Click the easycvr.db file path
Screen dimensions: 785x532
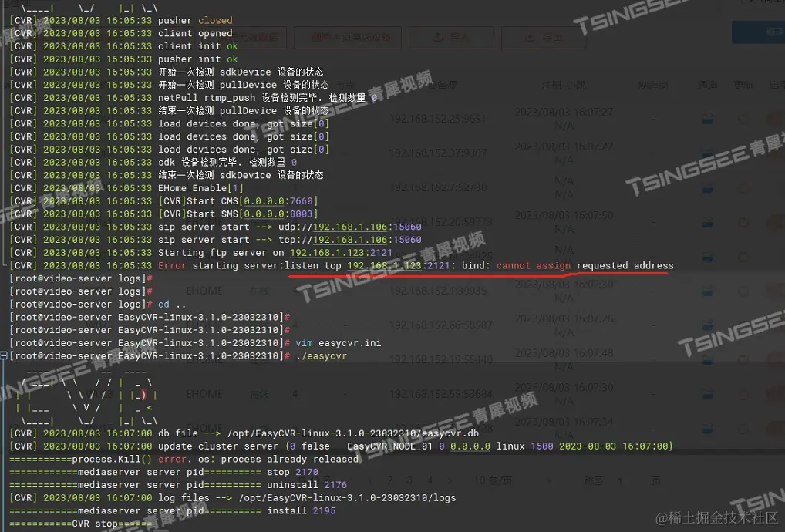(x=353, y=433)
